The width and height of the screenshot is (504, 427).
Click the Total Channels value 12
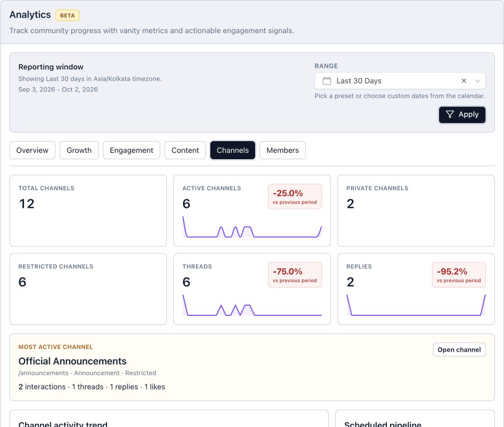tap(27, 204)
